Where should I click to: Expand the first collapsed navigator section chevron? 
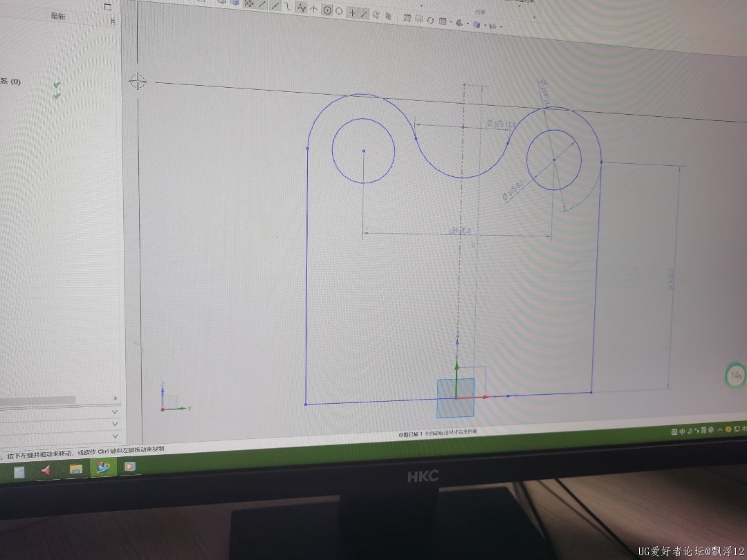point(115,412)
